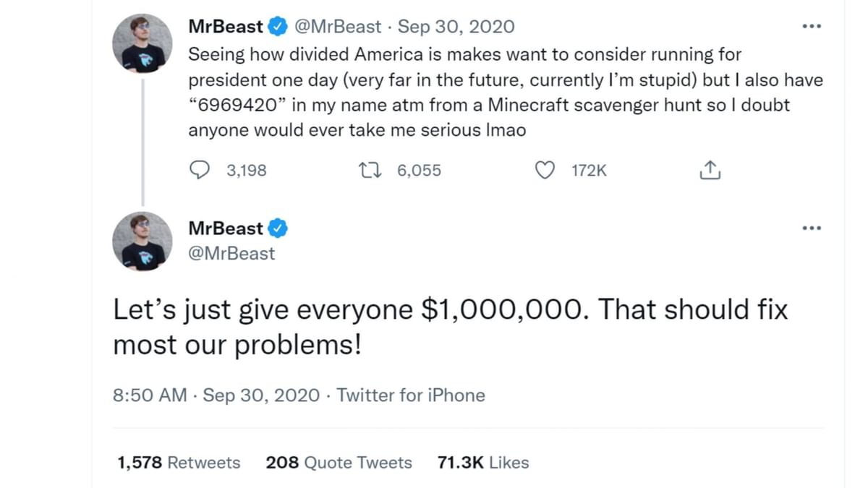Share the first tweet via the share icon

click(710, 169)
